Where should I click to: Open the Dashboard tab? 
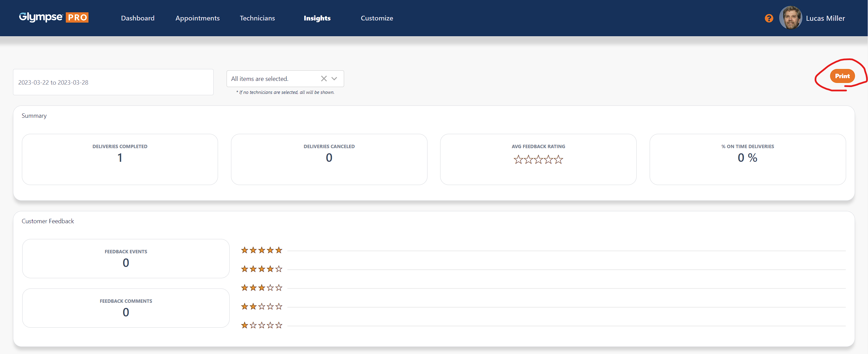click(x=138, y=18)
